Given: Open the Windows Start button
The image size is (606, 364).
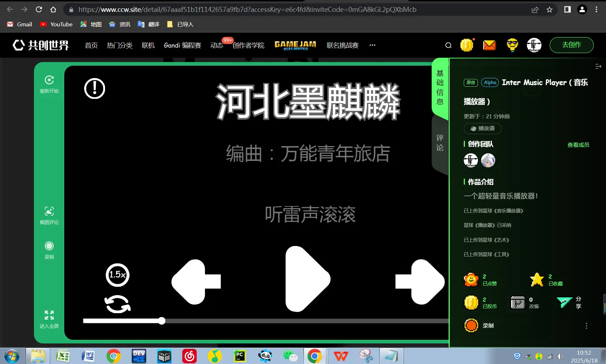Looking at the screenshot, I should tap(12, 356).
